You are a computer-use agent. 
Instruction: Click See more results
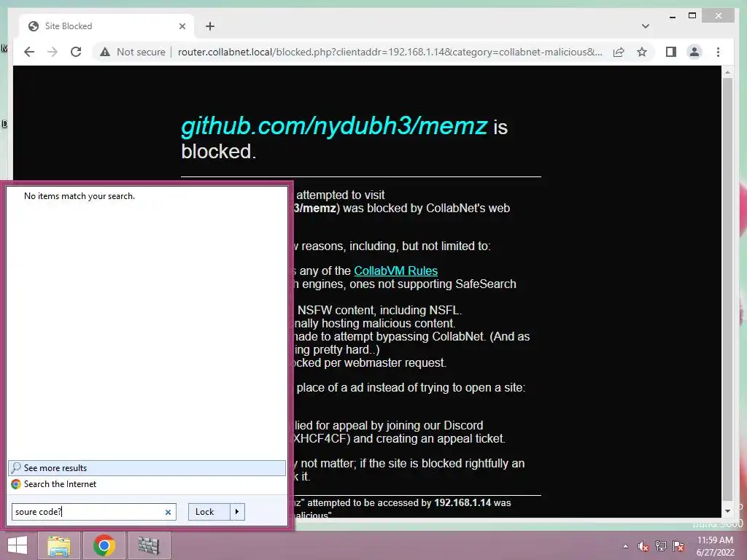(x=147, y=468)
